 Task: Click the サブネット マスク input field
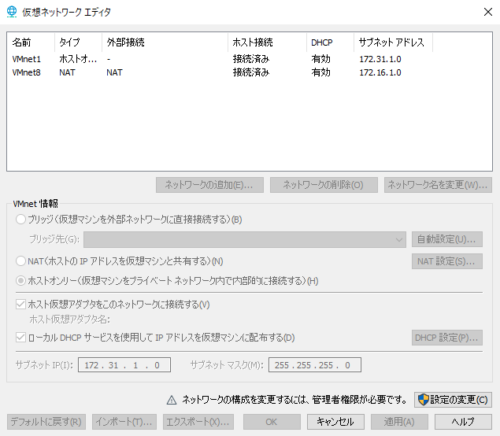315,365
